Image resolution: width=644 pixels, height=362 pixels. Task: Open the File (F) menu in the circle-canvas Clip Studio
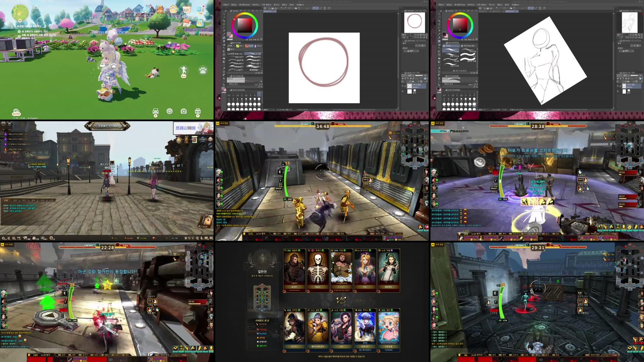[x=225, y=5]
